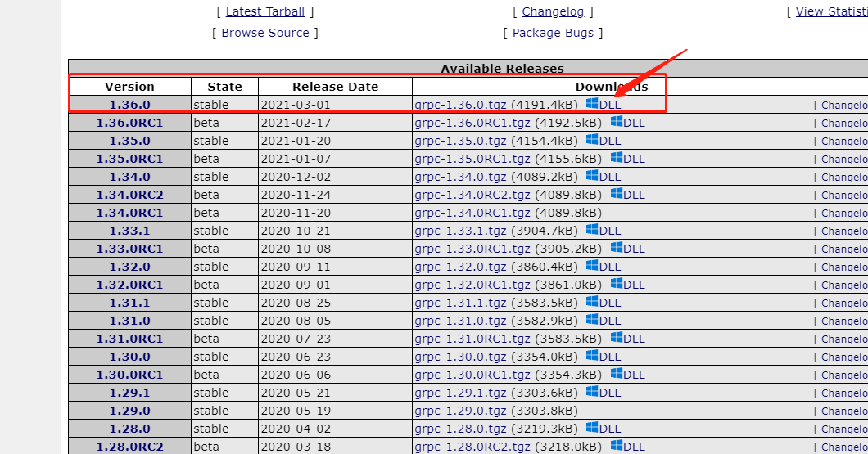Screen dimensions: 868x454
Task: Click the State column header
Action: 224,87
